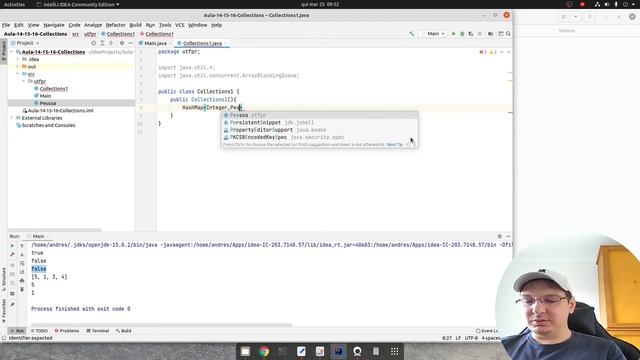
Task: Hide the Project panel with minus icon
Action: 131,43
